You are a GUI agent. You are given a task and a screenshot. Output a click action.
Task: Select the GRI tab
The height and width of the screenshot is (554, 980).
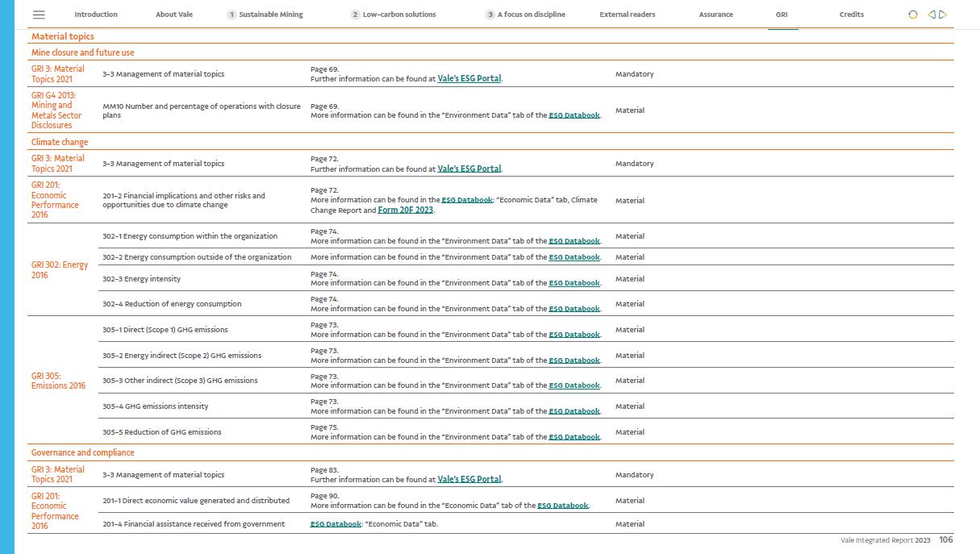point(782,15)
